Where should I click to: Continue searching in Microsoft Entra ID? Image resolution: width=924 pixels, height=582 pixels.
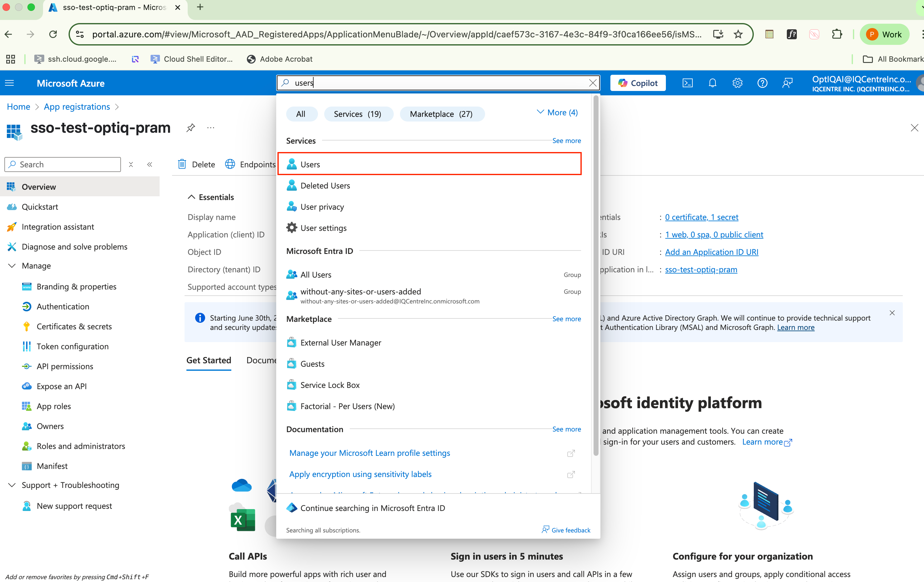tap(366, 508)
